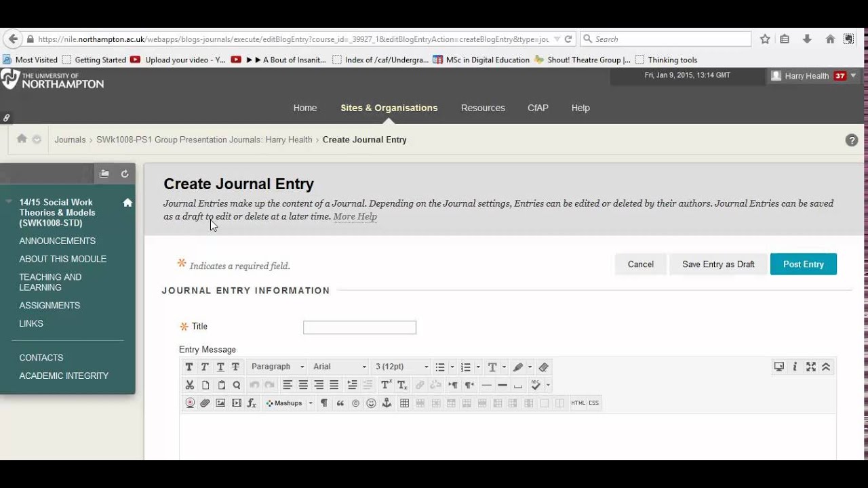Open Assignments in course menu

pyautogui.click(x=50, y=306)
